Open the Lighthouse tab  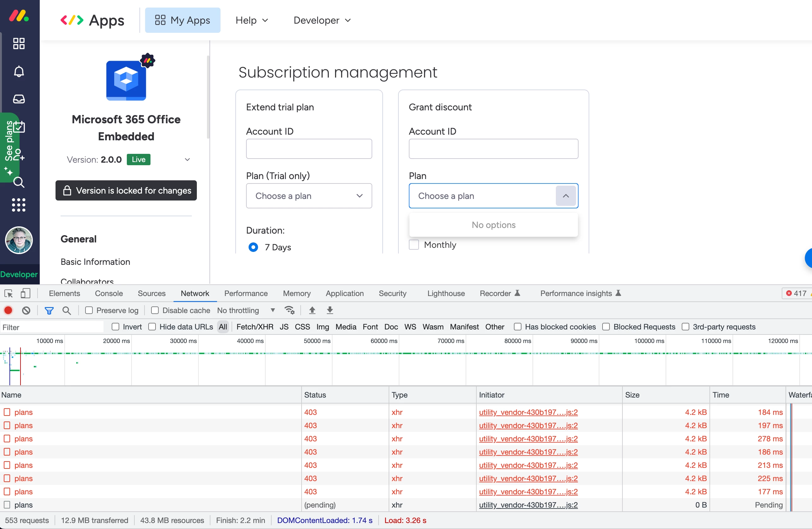click(446, 293)
